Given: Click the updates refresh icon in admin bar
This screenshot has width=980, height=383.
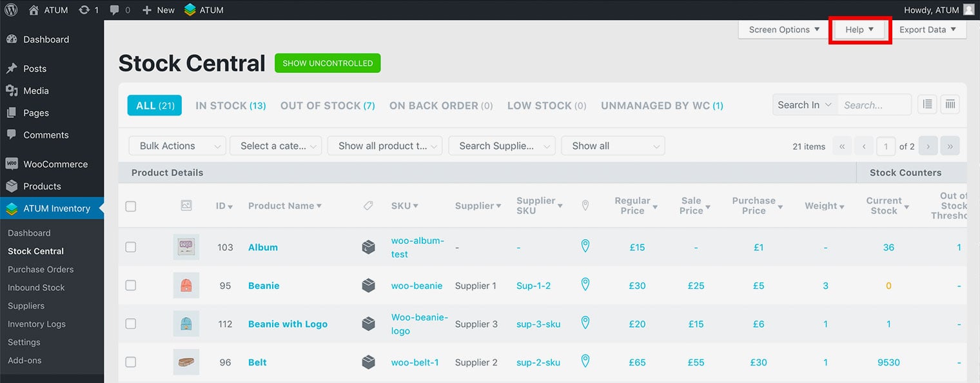Looking at the screenshot, I should point(84,10).
